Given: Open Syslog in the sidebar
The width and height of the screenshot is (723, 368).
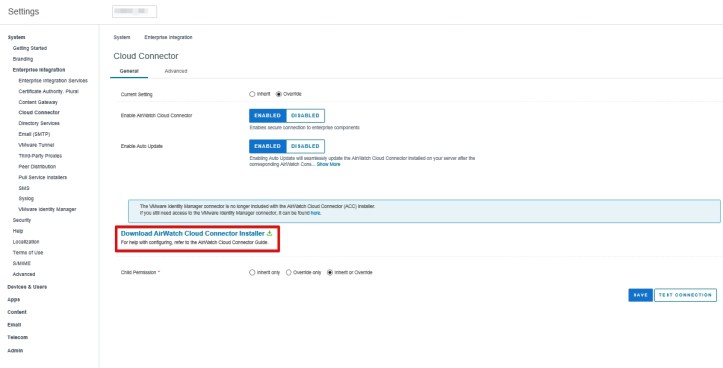Looking at the screenshot, I should point(26,199).
